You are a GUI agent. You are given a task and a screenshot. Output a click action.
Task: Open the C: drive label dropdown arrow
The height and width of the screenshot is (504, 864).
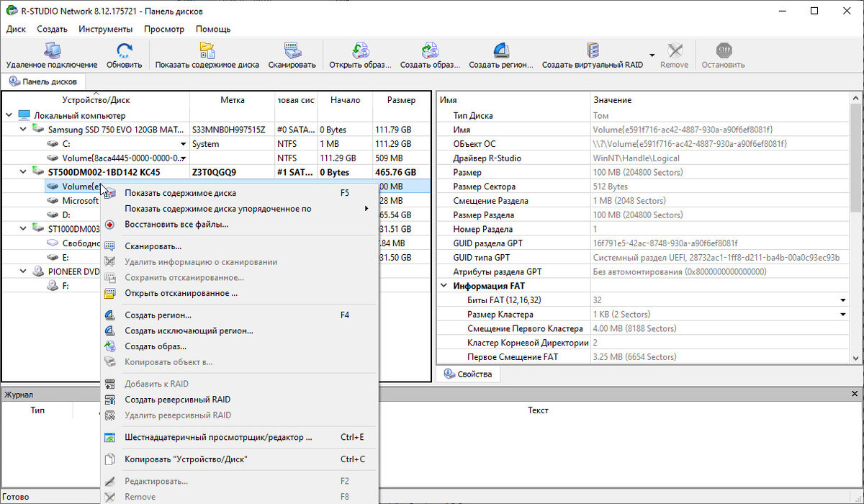183,144
